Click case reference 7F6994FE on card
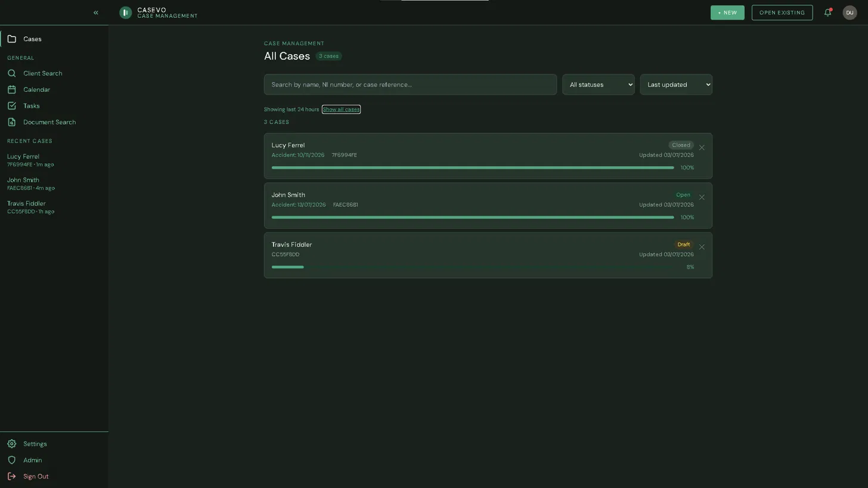 click(x=345, y=156)
